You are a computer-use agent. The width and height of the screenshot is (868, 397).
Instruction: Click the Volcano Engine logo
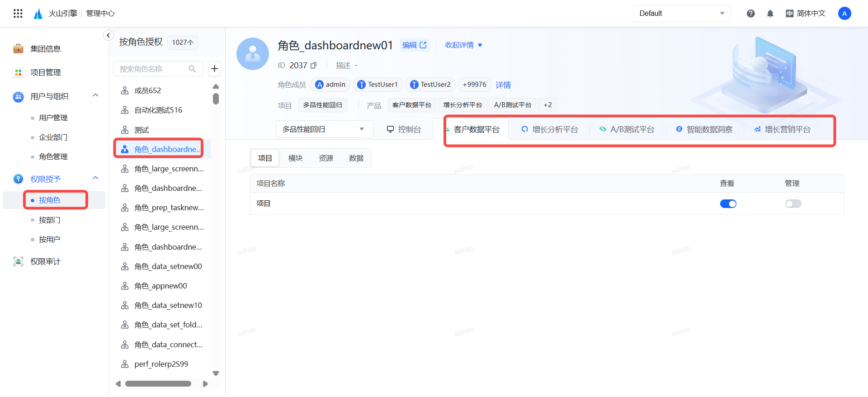(38, 14)
